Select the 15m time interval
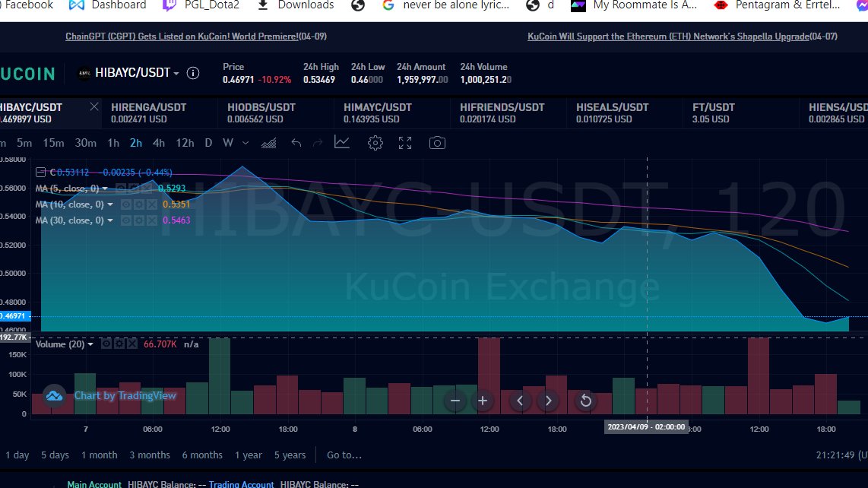This screenshot has width=868, height=488. coord(54,143)
